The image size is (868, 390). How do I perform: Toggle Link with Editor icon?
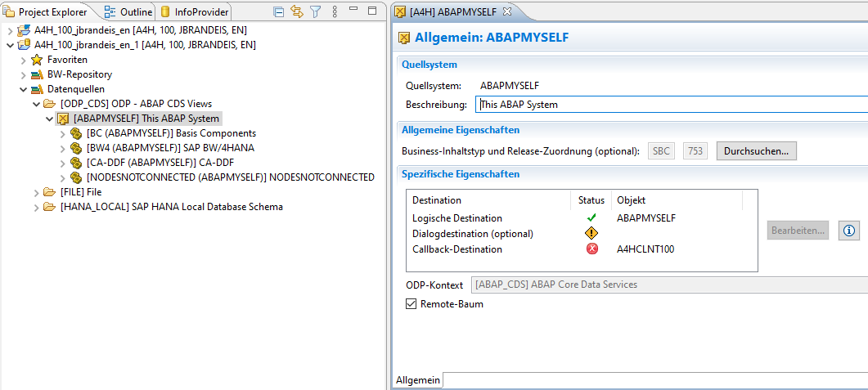pyautogui.click(x=297, y=11)
